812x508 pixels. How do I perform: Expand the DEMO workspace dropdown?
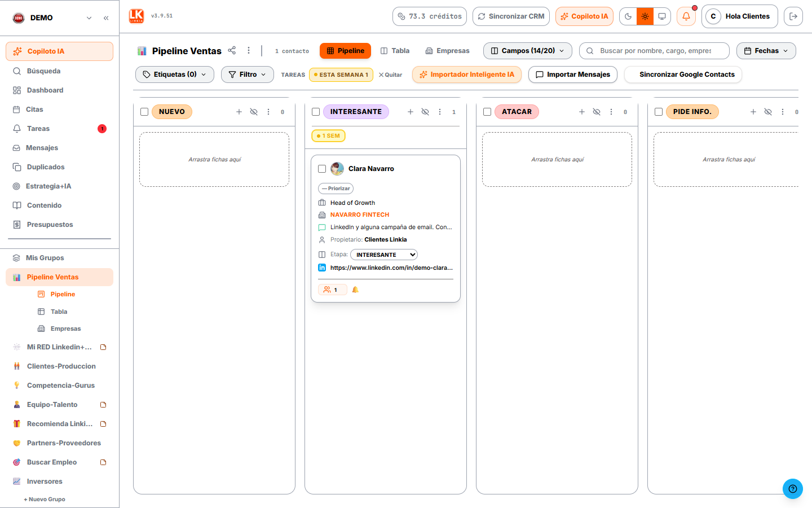[89, 18]
